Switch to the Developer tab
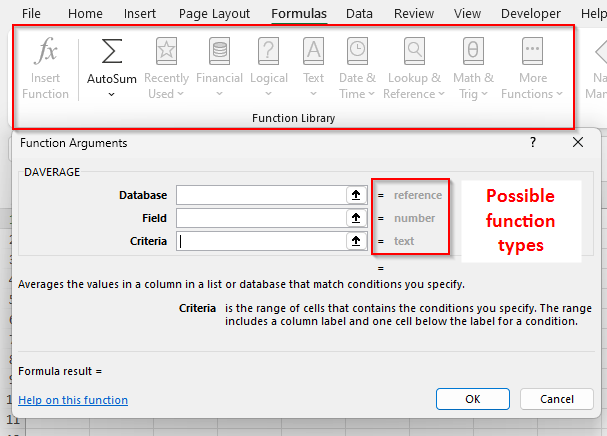This screenshot has width=607, height=436. click(x=531, y=14)
